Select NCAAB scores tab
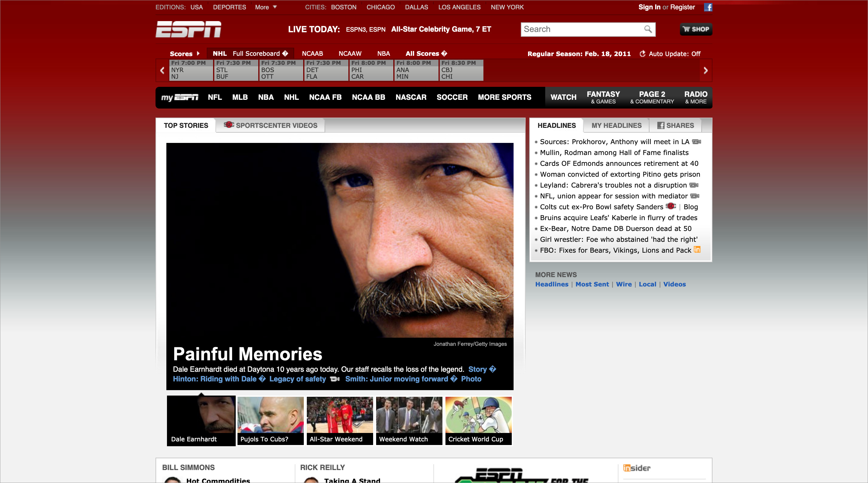Viewport: 868px width, 483px height. coord(312,54)
